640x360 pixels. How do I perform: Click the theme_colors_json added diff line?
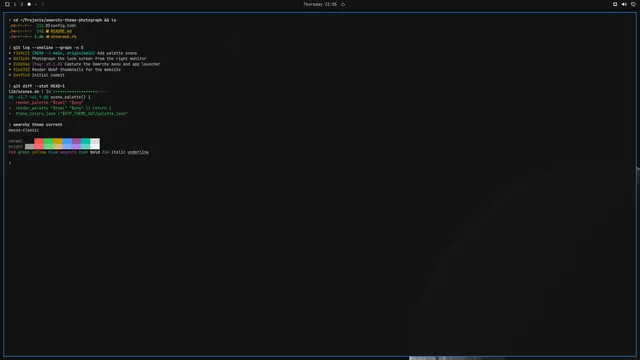tap(68, 113)
